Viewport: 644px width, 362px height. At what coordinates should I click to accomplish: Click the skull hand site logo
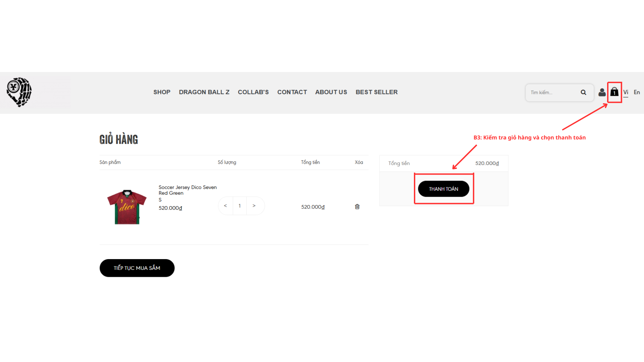click(19, 92)
